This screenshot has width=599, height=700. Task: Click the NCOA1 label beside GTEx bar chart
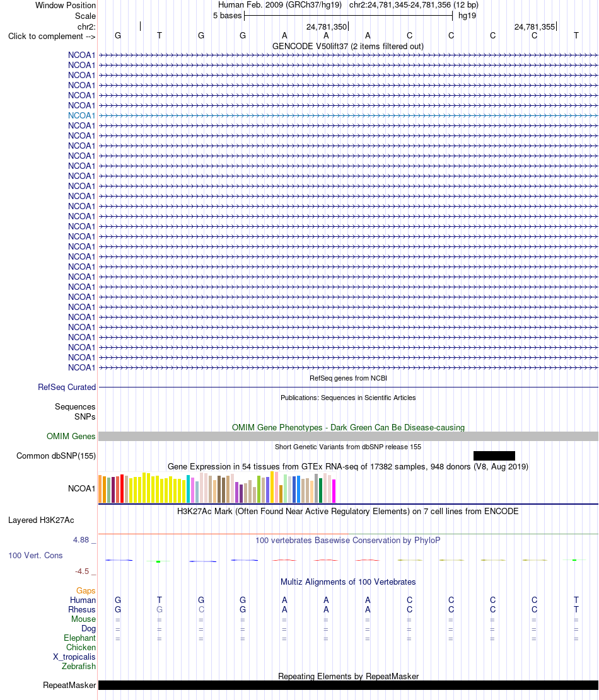point(82,488)
